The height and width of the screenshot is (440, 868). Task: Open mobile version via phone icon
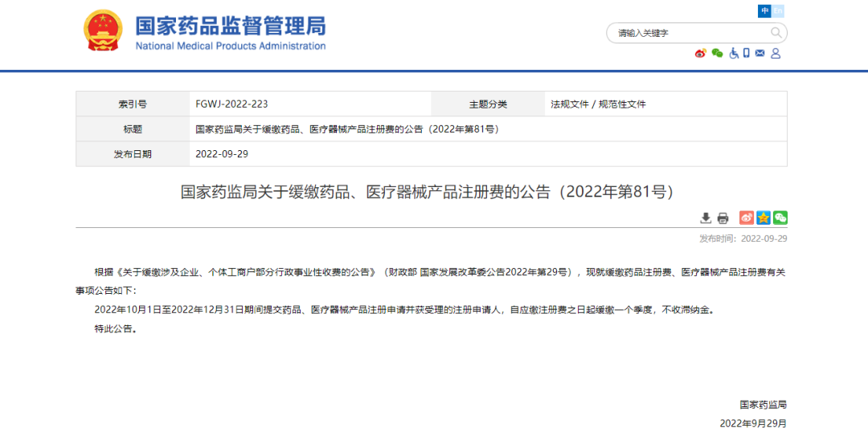pos(746,53)
